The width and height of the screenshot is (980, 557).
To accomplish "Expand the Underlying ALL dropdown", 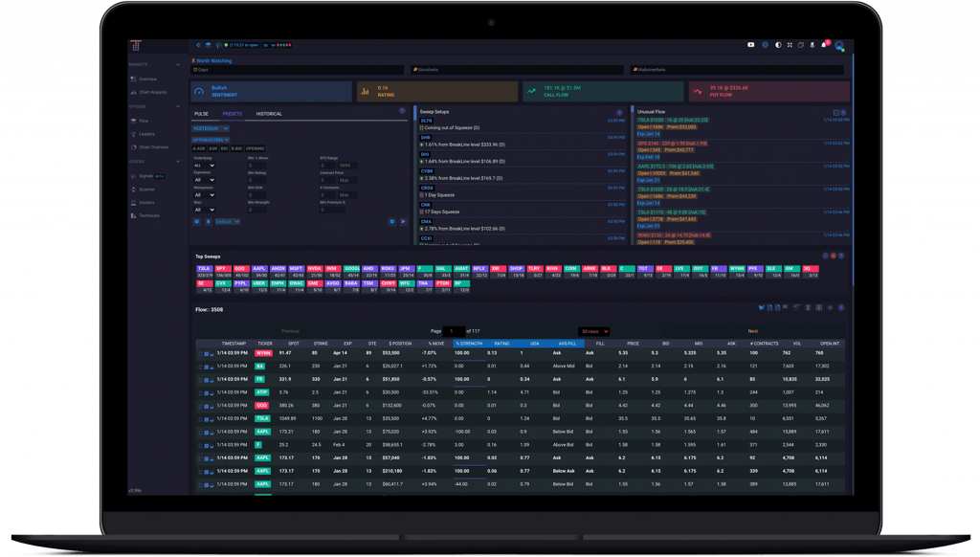I will tap(205, 166).
